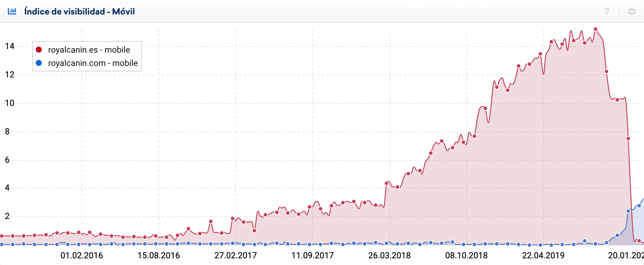Click the red legend dot for royalcanin.es

[x=39, y=50]
